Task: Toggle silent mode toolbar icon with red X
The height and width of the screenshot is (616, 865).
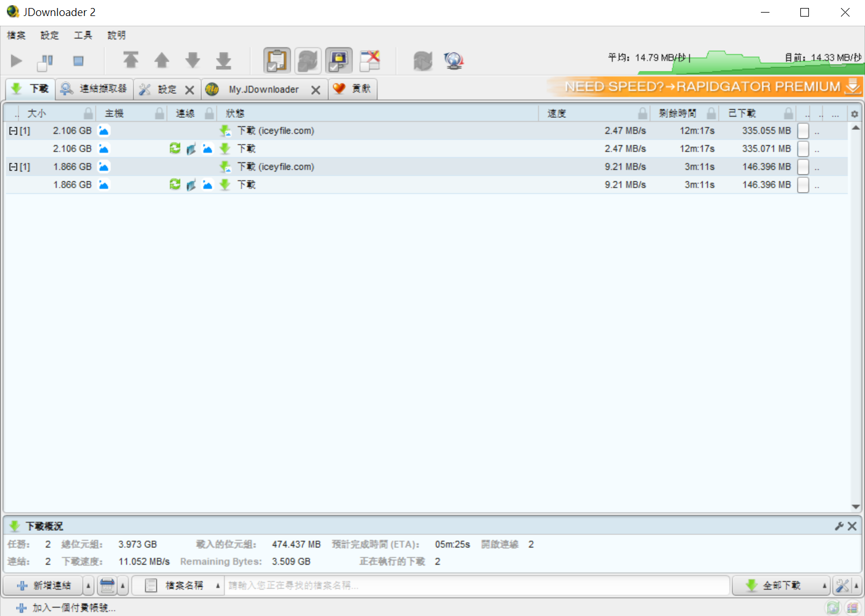Action: pyautogui.click(x=370, y=61)
